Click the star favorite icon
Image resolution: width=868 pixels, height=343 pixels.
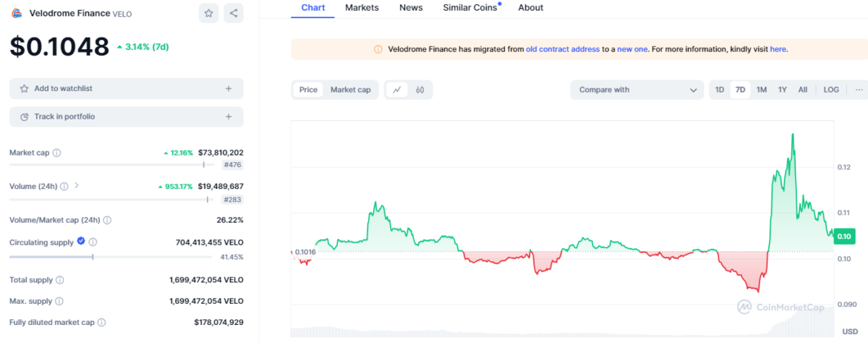(x=208, y=13)
